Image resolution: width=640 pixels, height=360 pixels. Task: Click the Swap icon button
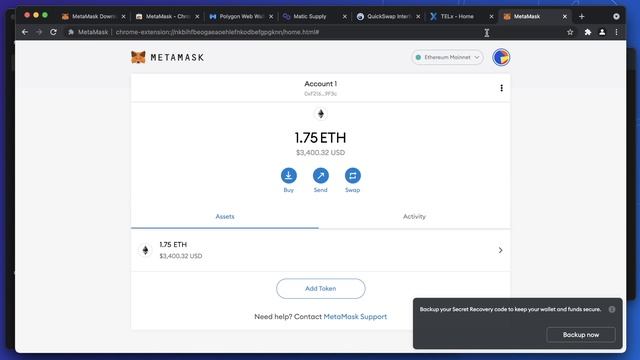[353, 176]
